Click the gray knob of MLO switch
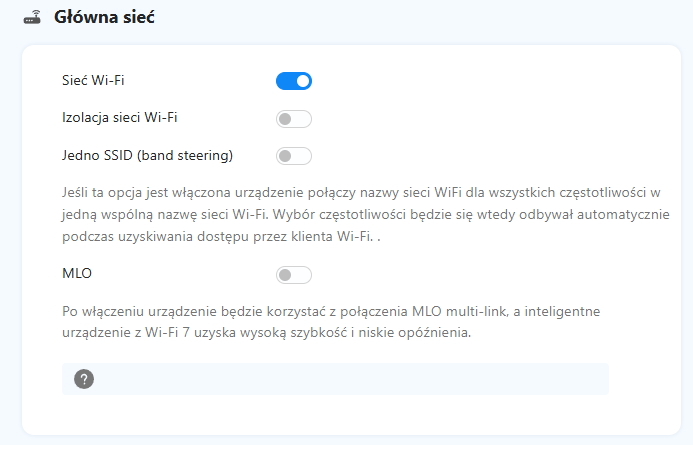 (x=285, y=275)
